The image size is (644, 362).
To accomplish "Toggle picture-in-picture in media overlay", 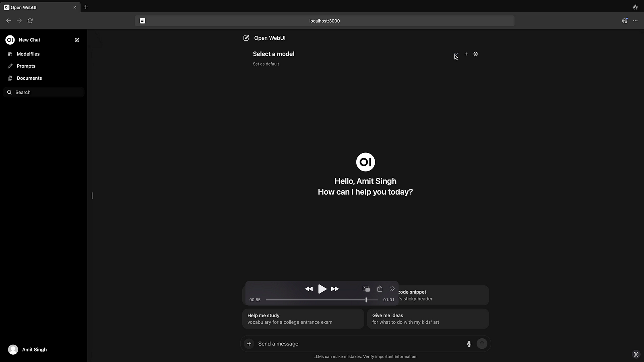I will 366,289.
